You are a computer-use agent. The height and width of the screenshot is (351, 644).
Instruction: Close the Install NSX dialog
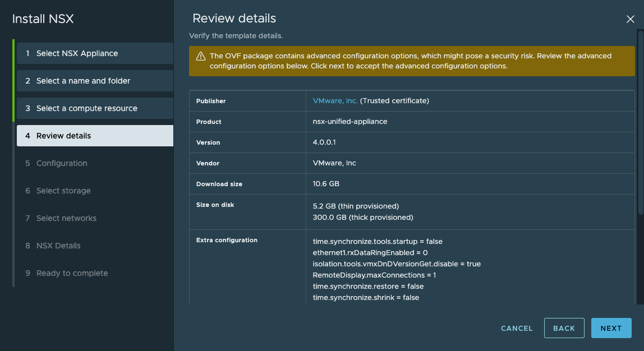pyautogui.click(x=630, y=19)
